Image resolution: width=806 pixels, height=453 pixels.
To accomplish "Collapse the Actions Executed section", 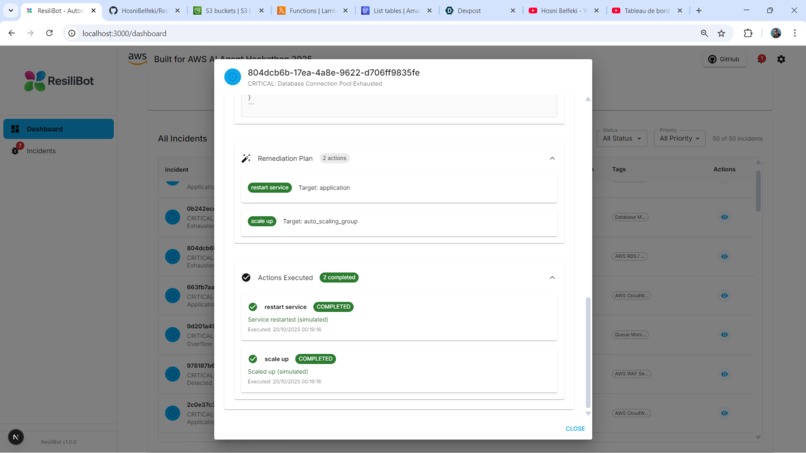I will pyautogui.click(x=552, y=278).
